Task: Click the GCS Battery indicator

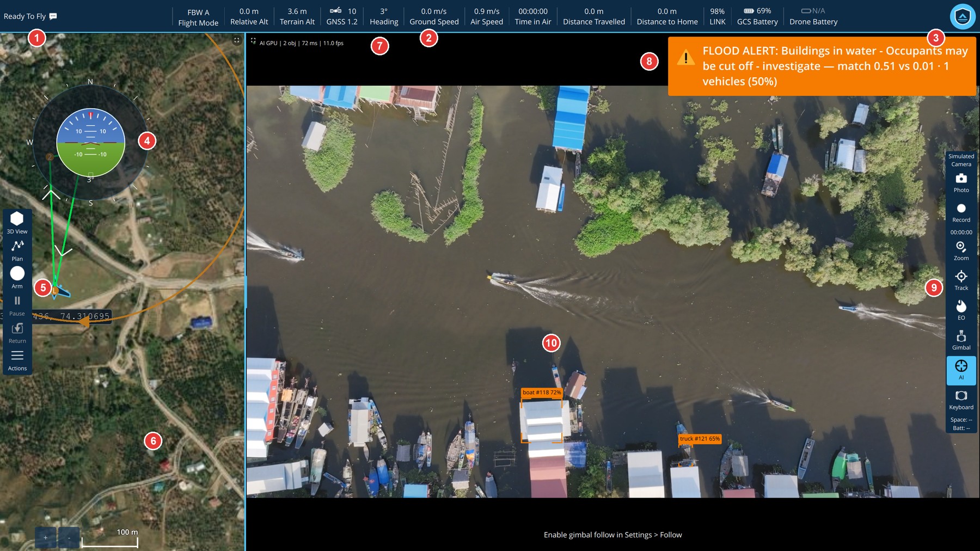Action: click(x=757, y=16)
